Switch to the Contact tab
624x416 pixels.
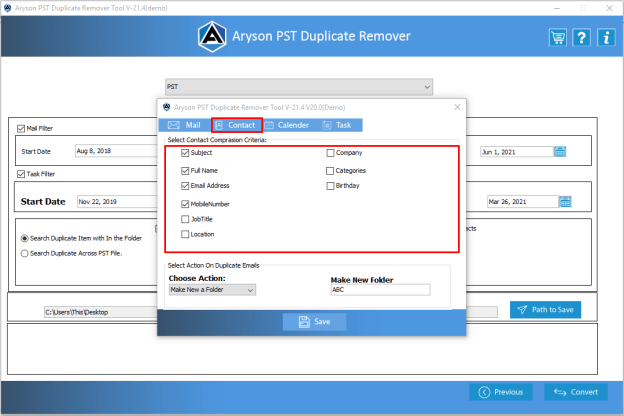[x=236, y=125]
